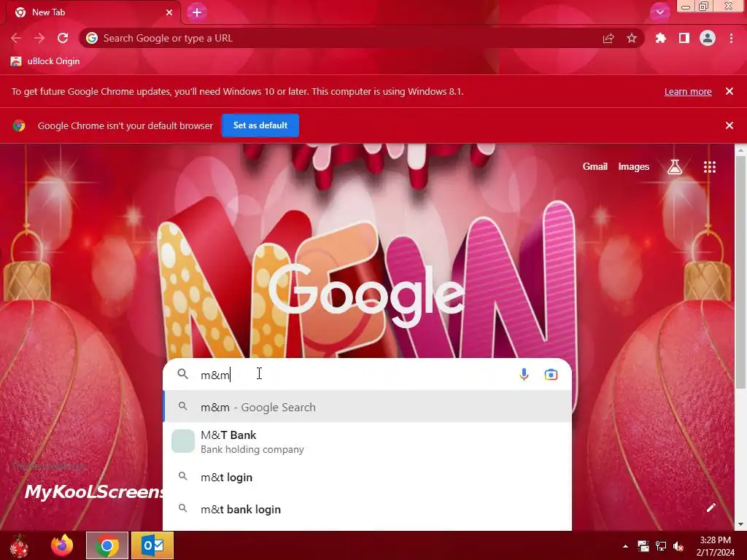Screen dimensions: 747x560
Task: Reload the current page
Action: (x=63, y=38)
